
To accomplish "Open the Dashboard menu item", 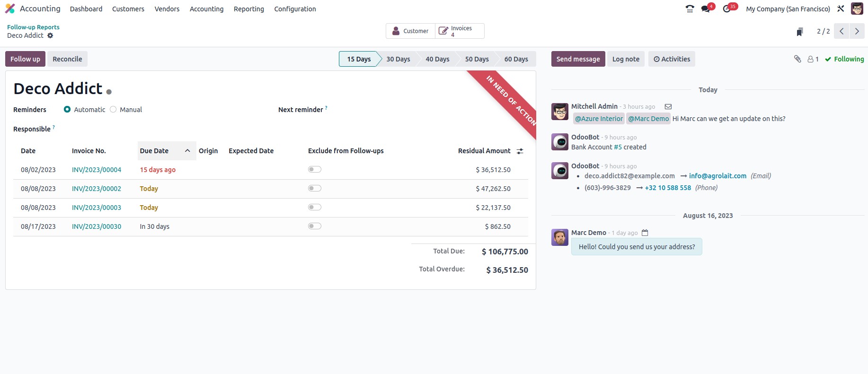I will [x=86, y=9].
